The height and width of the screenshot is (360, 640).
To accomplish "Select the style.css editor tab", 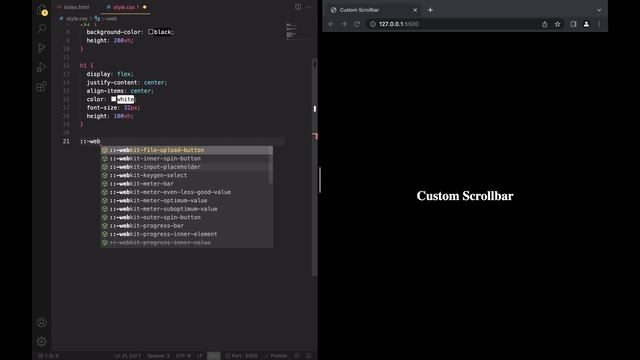I will (126, 7).
